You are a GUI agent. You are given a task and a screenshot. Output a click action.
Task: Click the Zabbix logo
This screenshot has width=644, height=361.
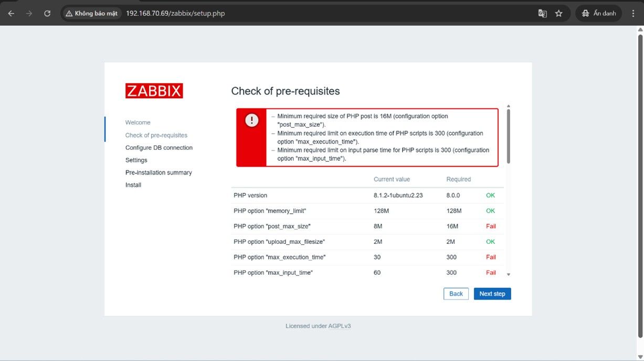154,91
